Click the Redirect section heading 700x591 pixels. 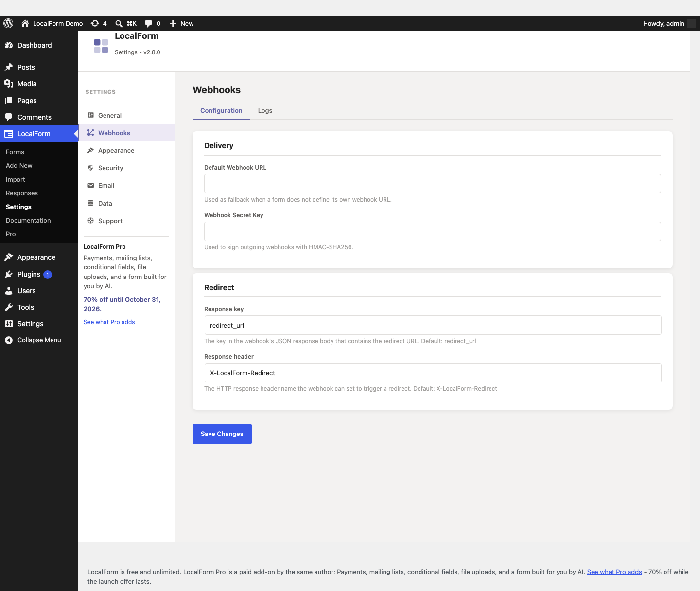[219, 288]
